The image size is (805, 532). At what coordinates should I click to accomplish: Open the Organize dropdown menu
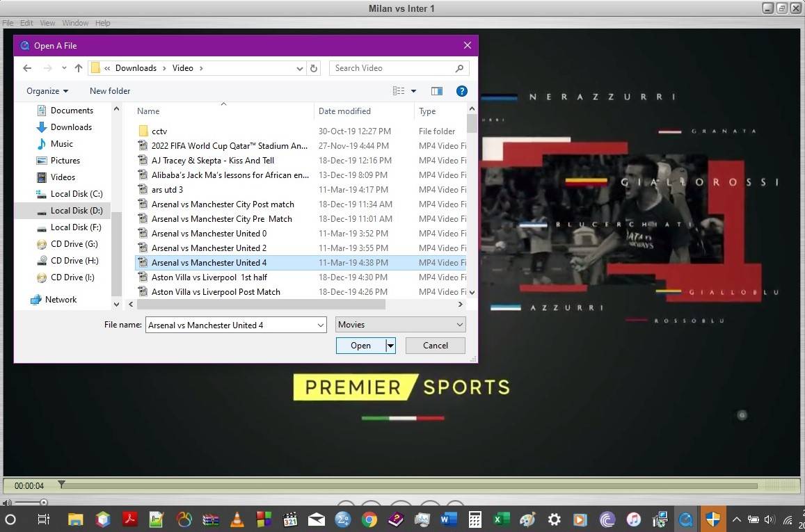pyautogui.click(x=47, y=91)
